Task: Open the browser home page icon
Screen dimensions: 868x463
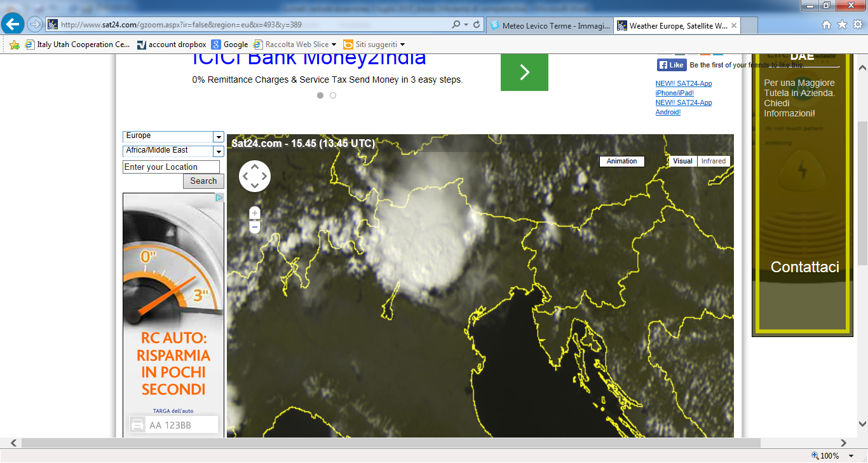Action: (x=827, y=25)
